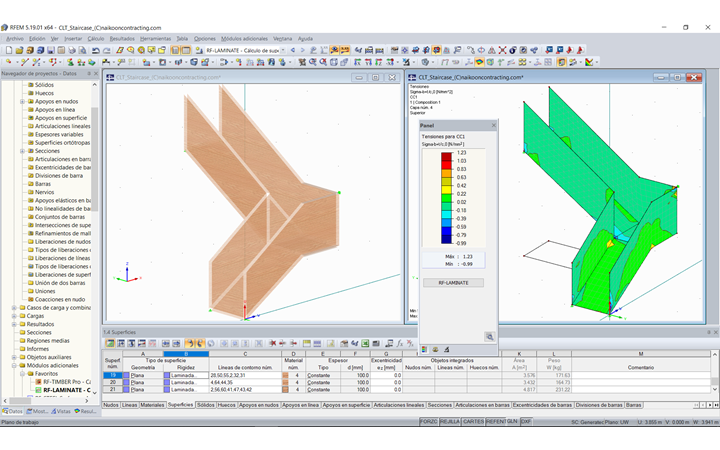
Task: Collapse the Favoritos tree node
Action: (22, 374)
